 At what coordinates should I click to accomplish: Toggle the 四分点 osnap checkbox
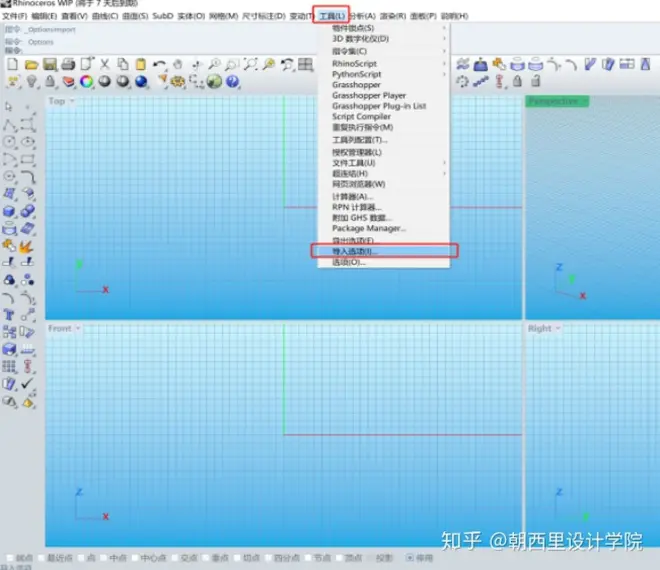(268, 558)
